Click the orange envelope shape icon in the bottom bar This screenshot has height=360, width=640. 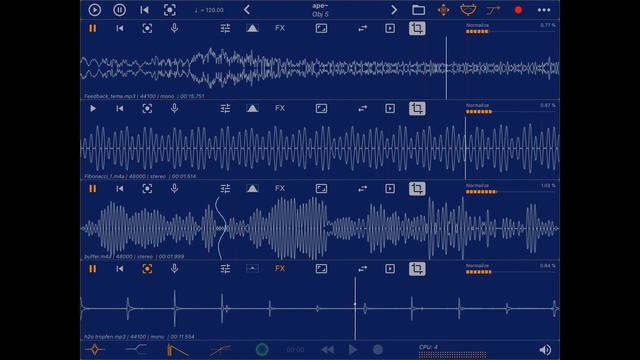(178, 350)
